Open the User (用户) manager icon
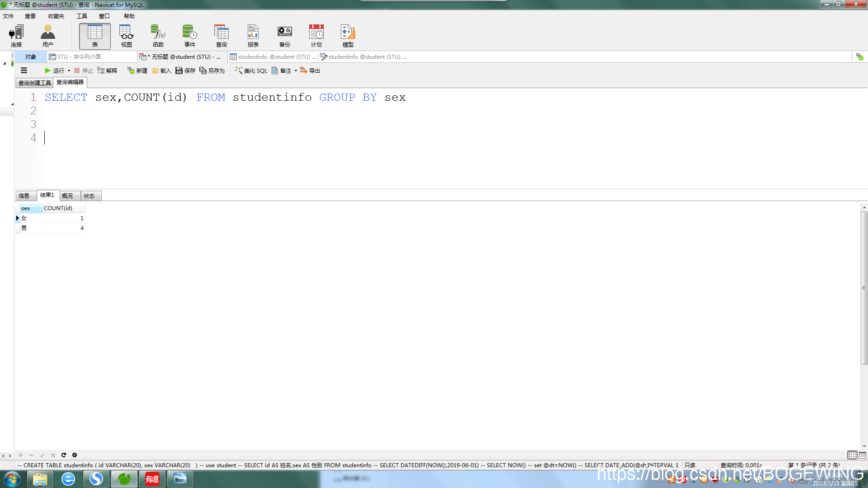868x488 pixels. click(47, 36)
